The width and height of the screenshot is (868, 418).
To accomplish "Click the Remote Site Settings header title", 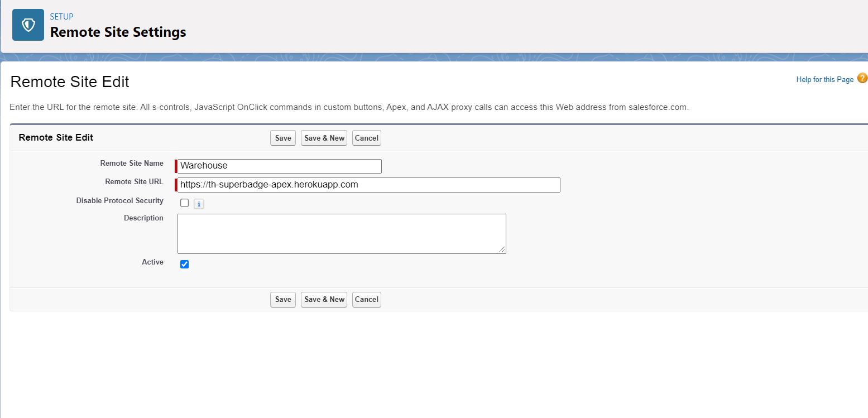I will pos(118,32).
